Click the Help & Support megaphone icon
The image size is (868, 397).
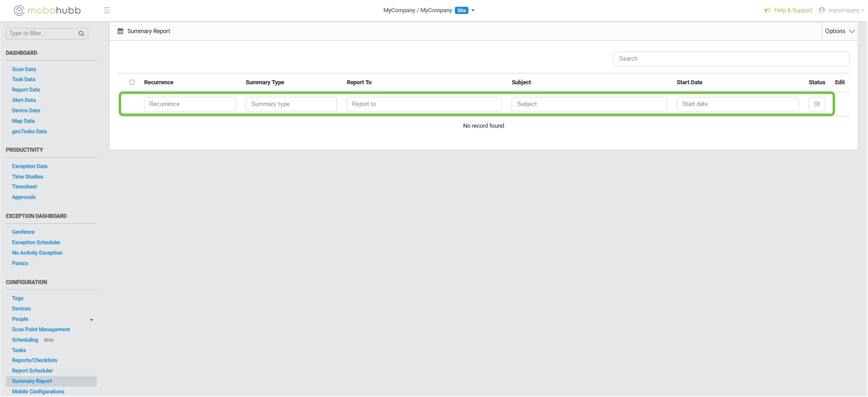[x=767, y=10]
